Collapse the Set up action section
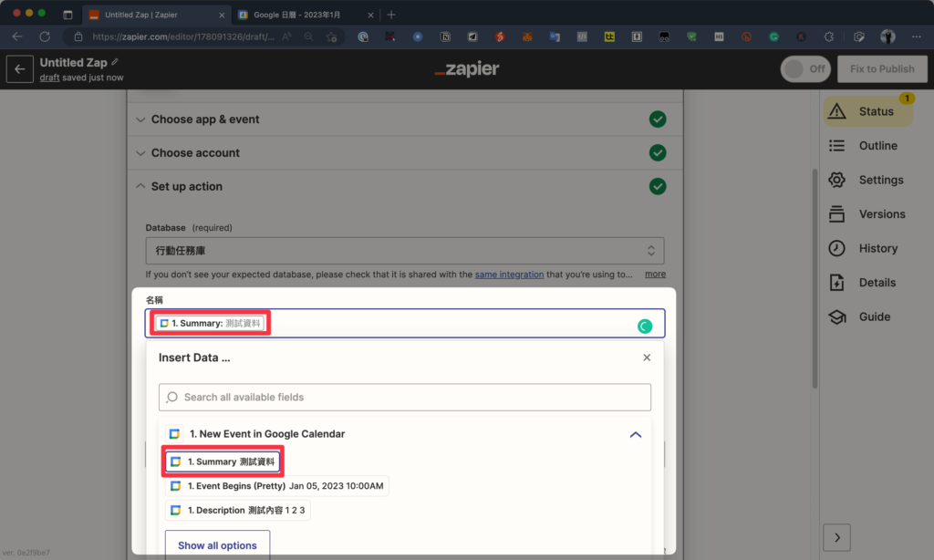This screenshot has width=934, height=560. [x=405, y=186]
